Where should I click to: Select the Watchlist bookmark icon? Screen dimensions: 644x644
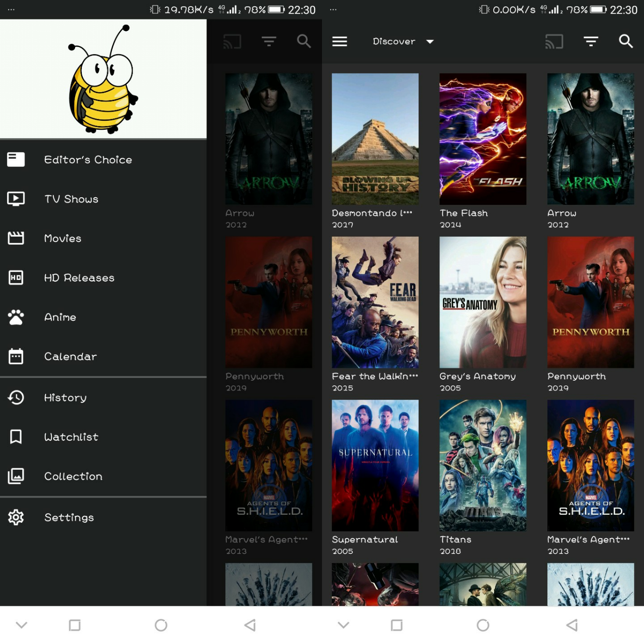click(x=16, y=437)
